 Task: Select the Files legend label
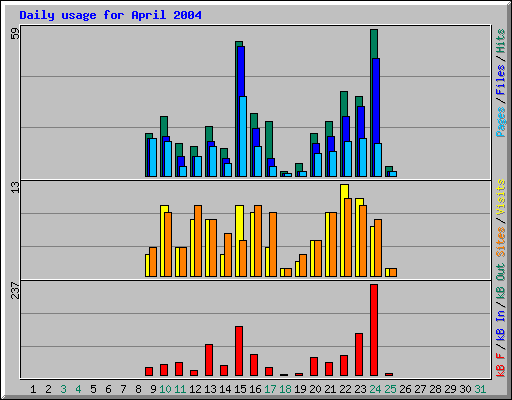(500, 80)
